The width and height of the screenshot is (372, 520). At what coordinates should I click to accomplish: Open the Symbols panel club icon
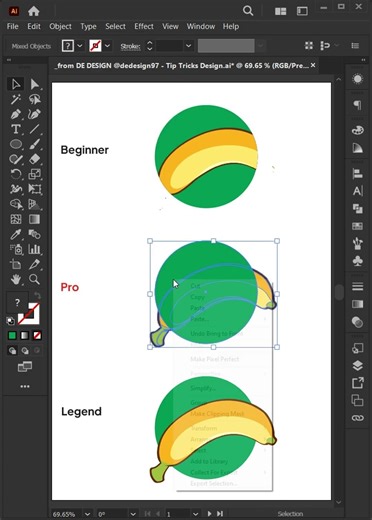pyautogui.click(x=357, y=261)
